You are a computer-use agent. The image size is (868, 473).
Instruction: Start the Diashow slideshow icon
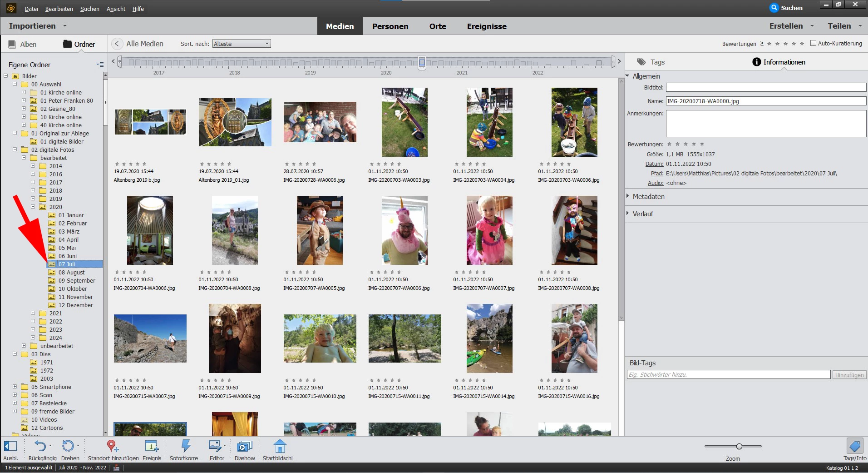245,446
